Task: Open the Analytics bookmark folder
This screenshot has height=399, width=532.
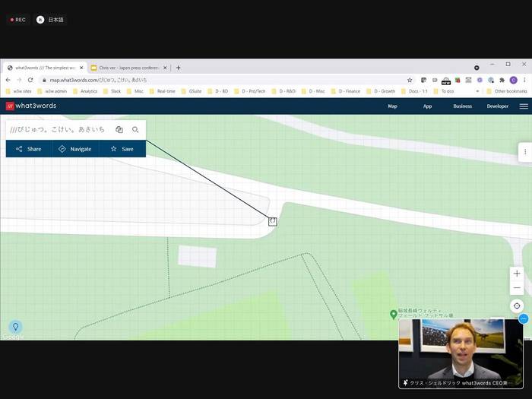Action: tap(85, 91)
